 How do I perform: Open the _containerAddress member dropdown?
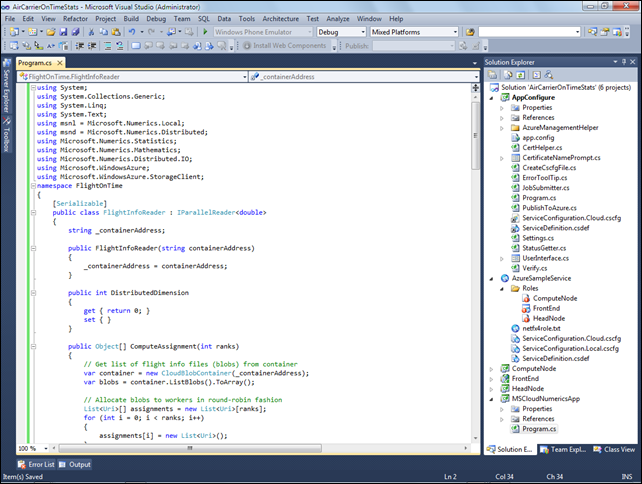tap(476, 77)
